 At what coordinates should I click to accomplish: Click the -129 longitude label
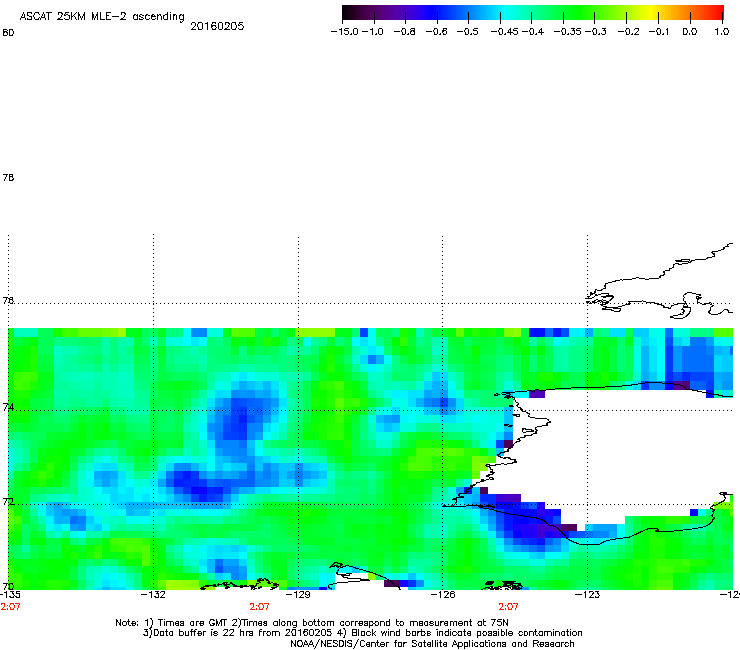coord(298,595)
